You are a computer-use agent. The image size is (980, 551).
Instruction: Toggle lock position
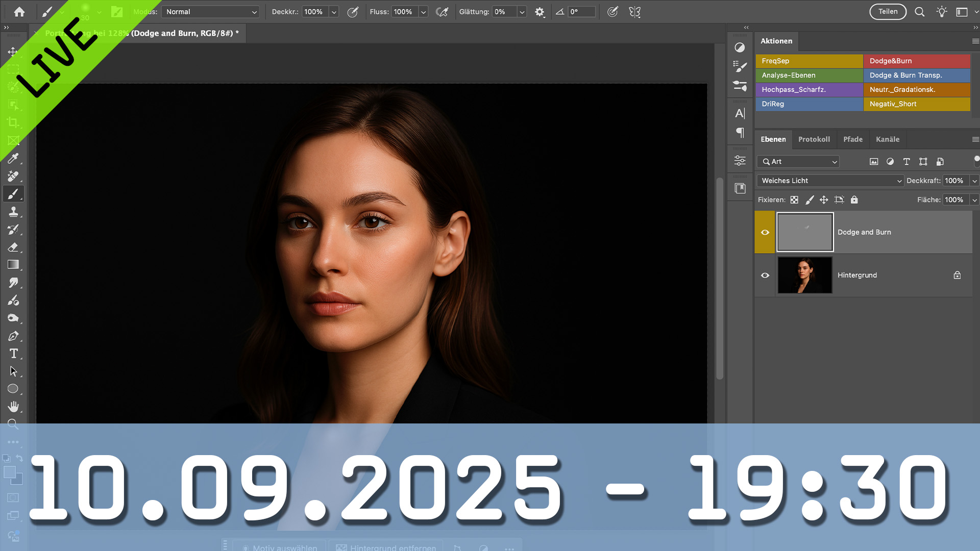click(x=824, y=200)
